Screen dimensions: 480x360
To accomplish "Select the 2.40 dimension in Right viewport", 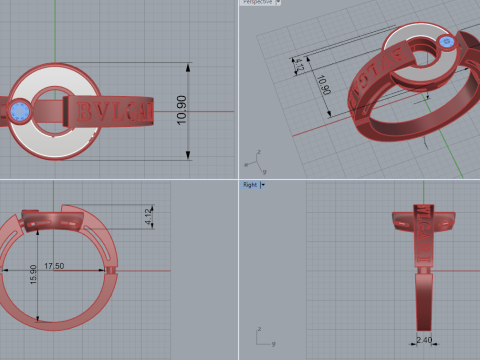I will (424, 340).
